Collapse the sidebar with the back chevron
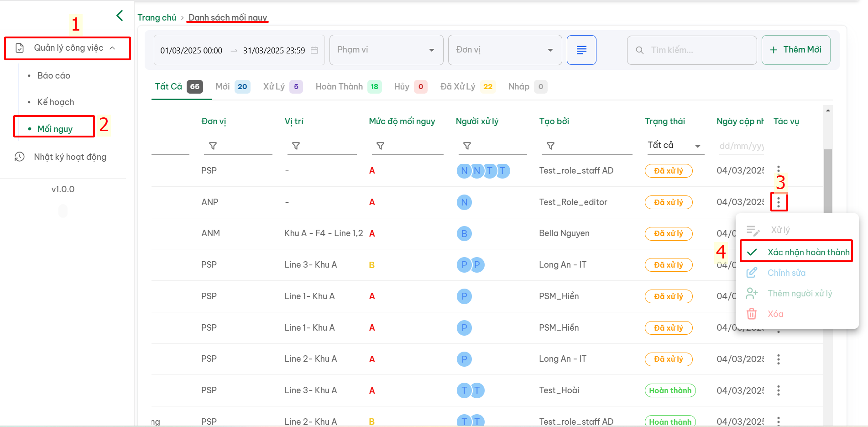 (120, 16)
